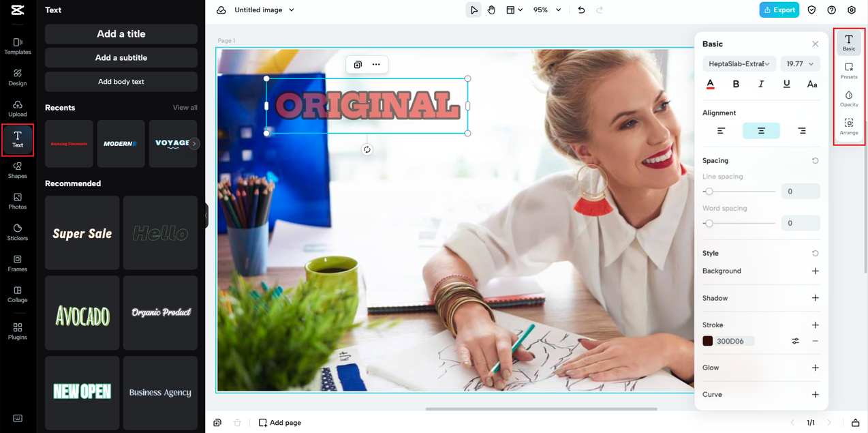Duplicate the selected text element
Image resolution: width=868 pixels, height=433 pixels.
(358, 65)
